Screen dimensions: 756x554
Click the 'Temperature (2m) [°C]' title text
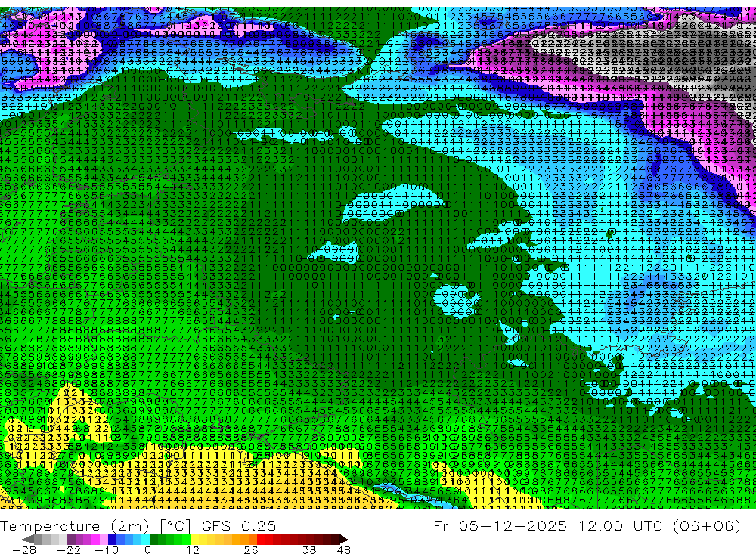coord(95,526)
